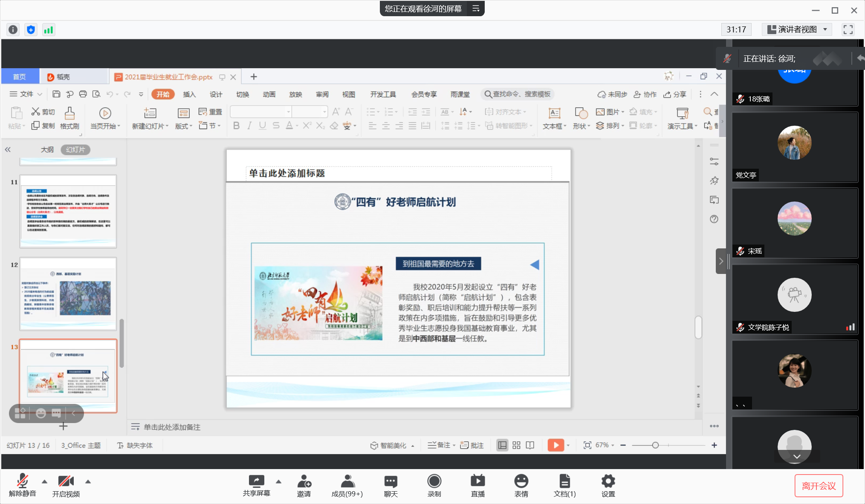Start recording via the 录制 meeting icon

click(x=434, y=485)
